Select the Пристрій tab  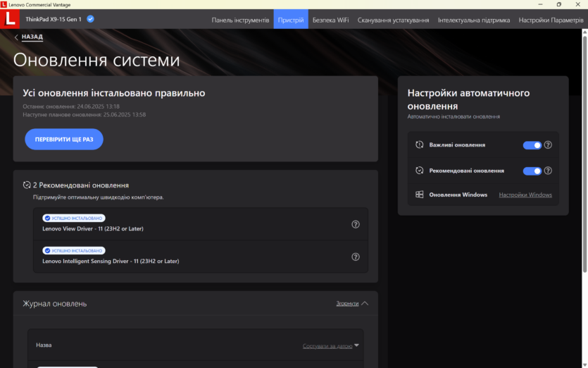point(291,20)
